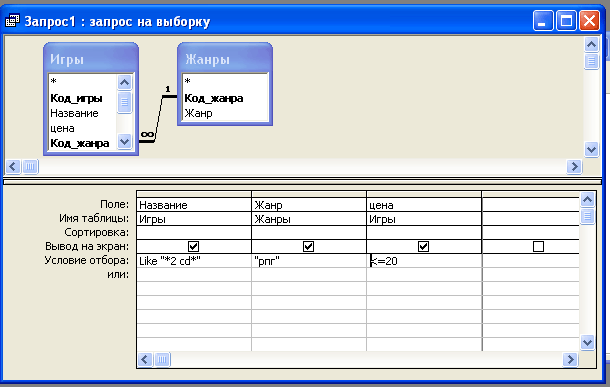Click the empty Поле cell in fourth column
This screenshot has height=387, width=610.
531,205
